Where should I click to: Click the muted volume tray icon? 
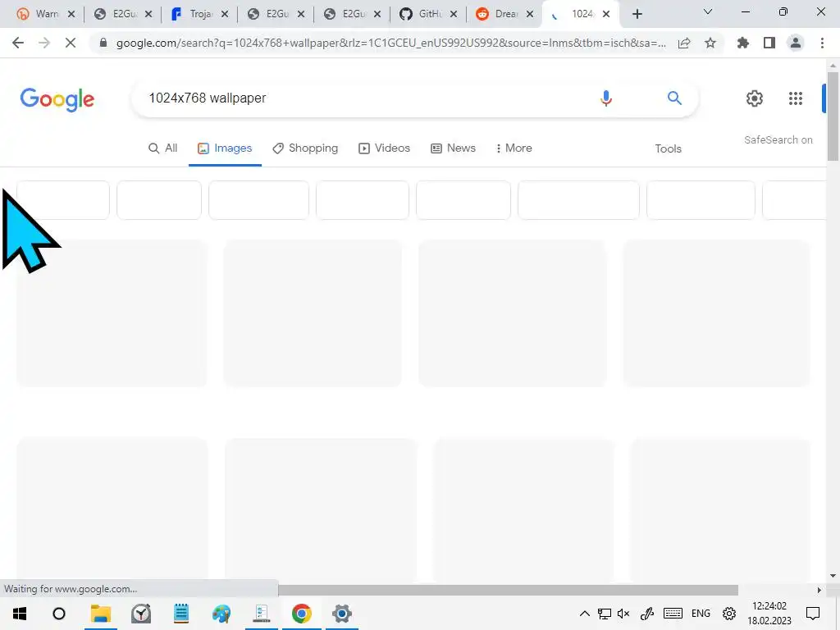tap(623, 614)
